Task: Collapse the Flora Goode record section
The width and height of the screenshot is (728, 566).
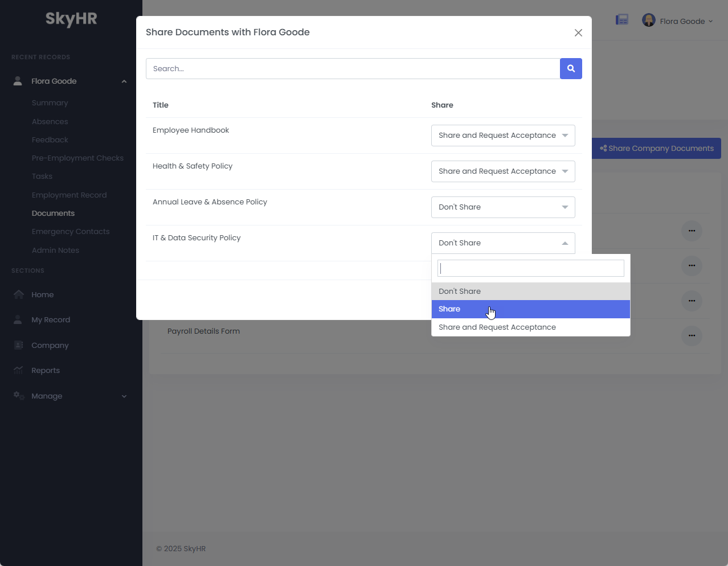Action: click(x=124, y=81)
